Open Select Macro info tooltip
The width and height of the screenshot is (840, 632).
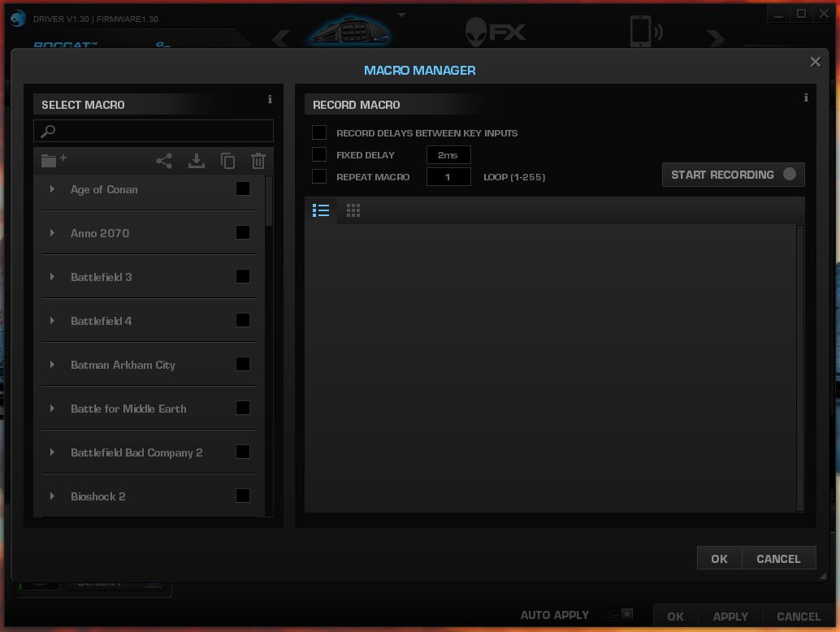270,99
